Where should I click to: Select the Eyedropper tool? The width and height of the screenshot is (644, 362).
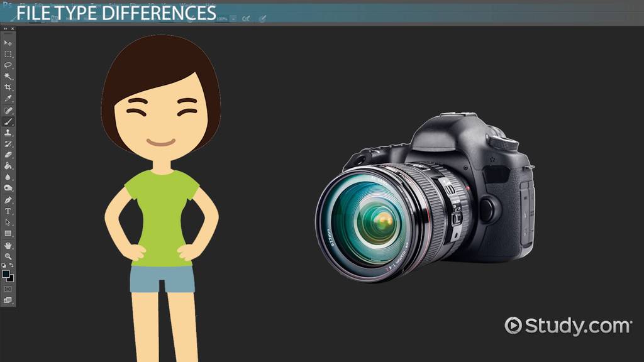(8, 99)
